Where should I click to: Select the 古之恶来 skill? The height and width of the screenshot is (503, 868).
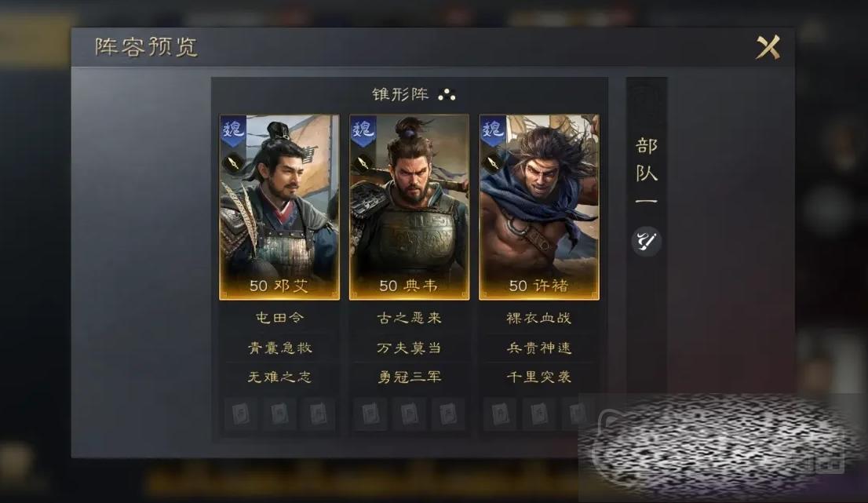[409, 318]
